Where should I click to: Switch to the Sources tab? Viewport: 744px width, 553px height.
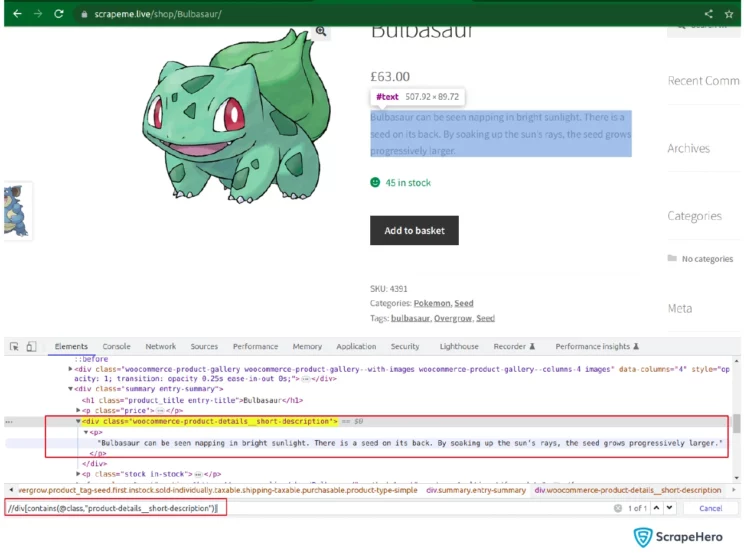(x=204, y=347)
